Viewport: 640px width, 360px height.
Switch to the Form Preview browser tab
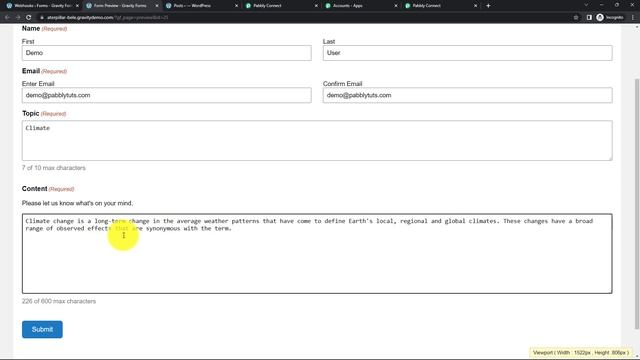coord(120,6)
